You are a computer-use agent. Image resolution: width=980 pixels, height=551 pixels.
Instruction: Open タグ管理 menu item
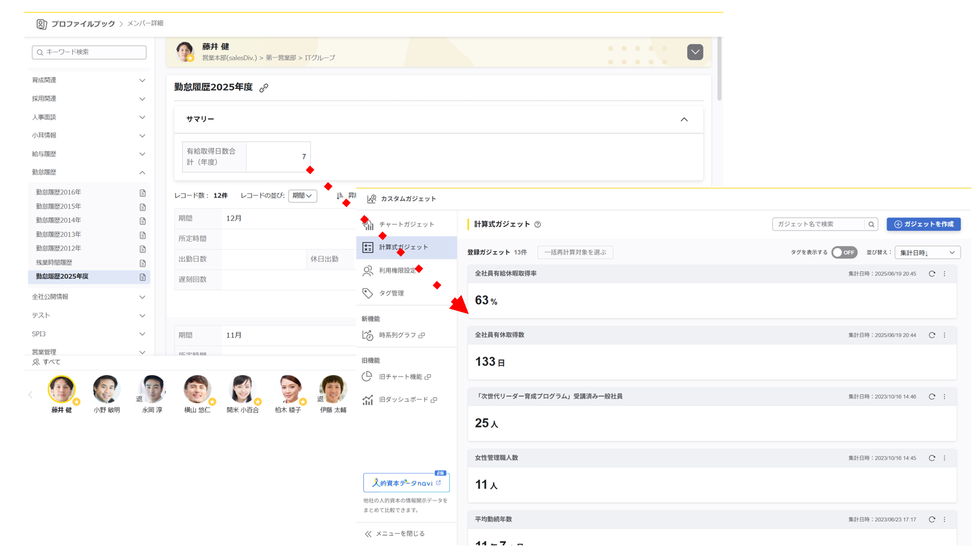pyautogui.click(x=391, y=293)
